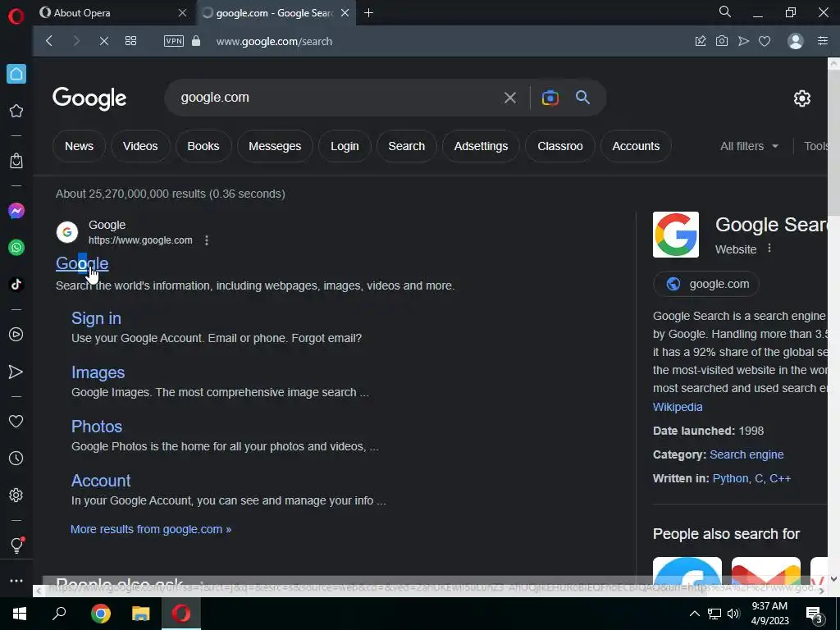The width and height of the screenshot is (840, 630).
Task: Filter results by Videos
Action: coord(140,146)
